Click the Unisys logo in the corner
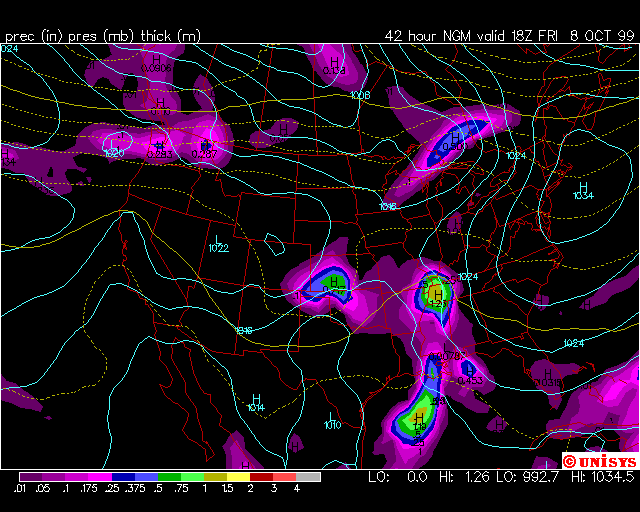The image size is (640, 512). pyautogui.click(x=599, y=461)
